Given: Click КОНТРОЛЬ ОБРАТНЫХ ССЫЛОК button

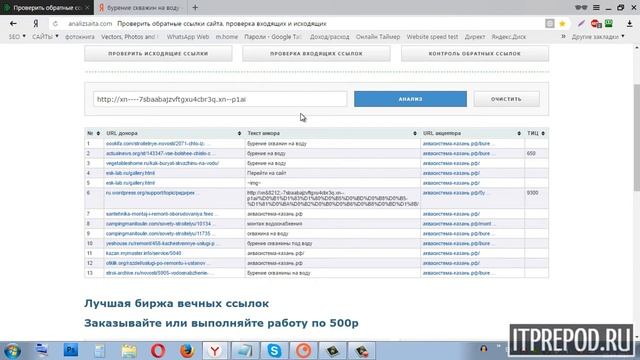Looking at the screenshot, I should [x=475, y=54].
